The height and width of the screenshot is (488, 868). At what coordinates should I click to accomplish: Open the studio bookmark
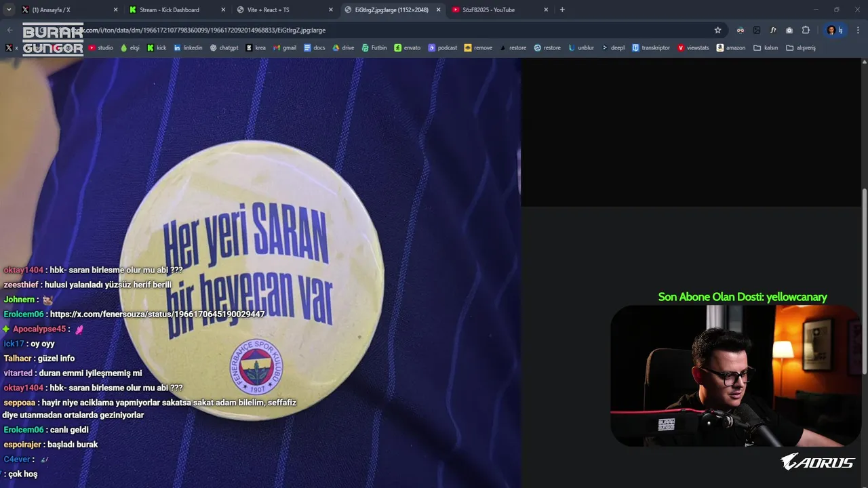[101, 48]
